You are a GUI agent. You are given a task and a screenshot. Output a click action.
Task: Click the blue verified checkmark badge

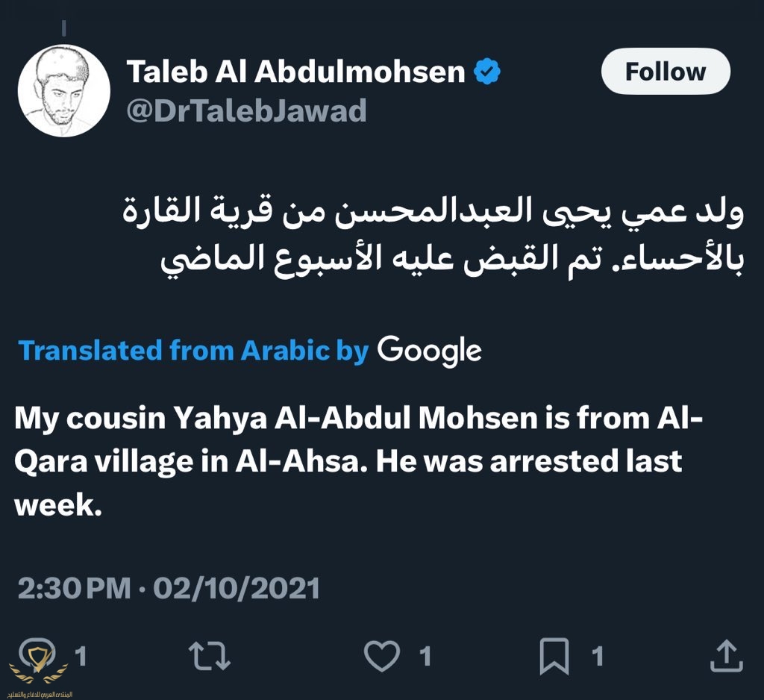(487, 72)
